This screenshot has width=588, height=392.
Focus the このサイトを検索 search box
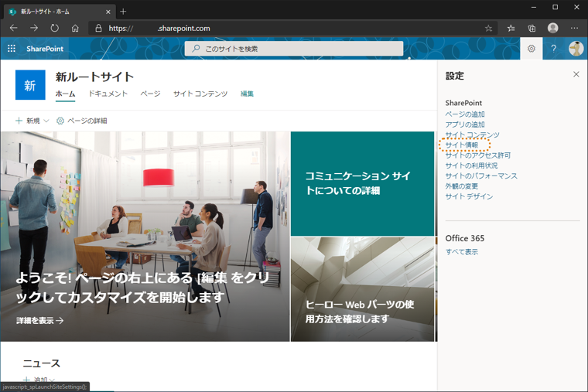[x=294, y=49]
